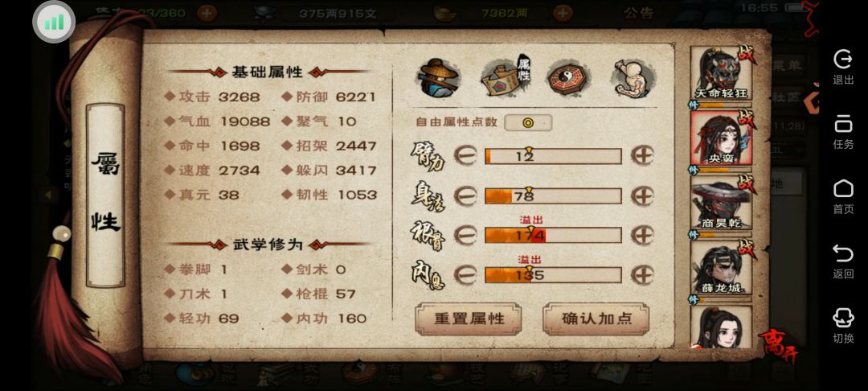Tap the 切换 switch icon in sidebar

[x=843, y=326]
